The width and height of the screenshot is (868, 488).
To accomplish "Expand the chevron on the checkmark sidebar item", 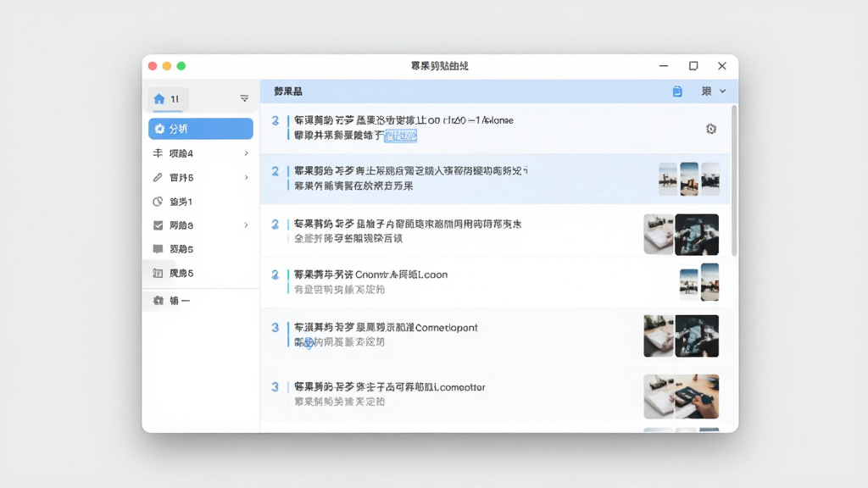I will pos(247,225).
